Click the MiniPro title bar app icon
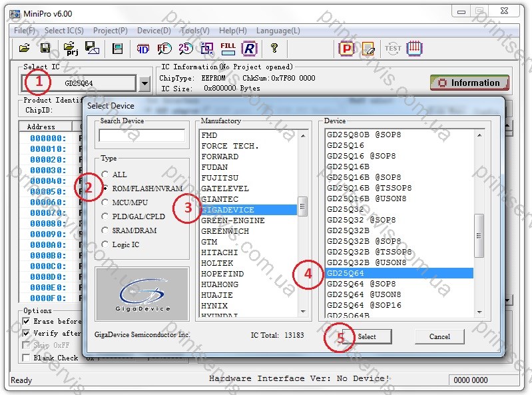This screenshot has width=532, height=395. pos(15,14)
